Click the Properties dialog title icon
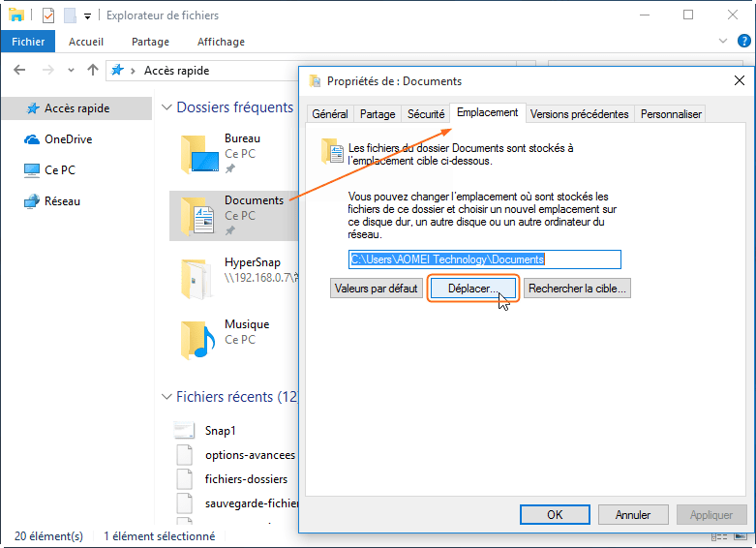The width and height of the screenshot is (756, 548). click(x=315, y=80)
